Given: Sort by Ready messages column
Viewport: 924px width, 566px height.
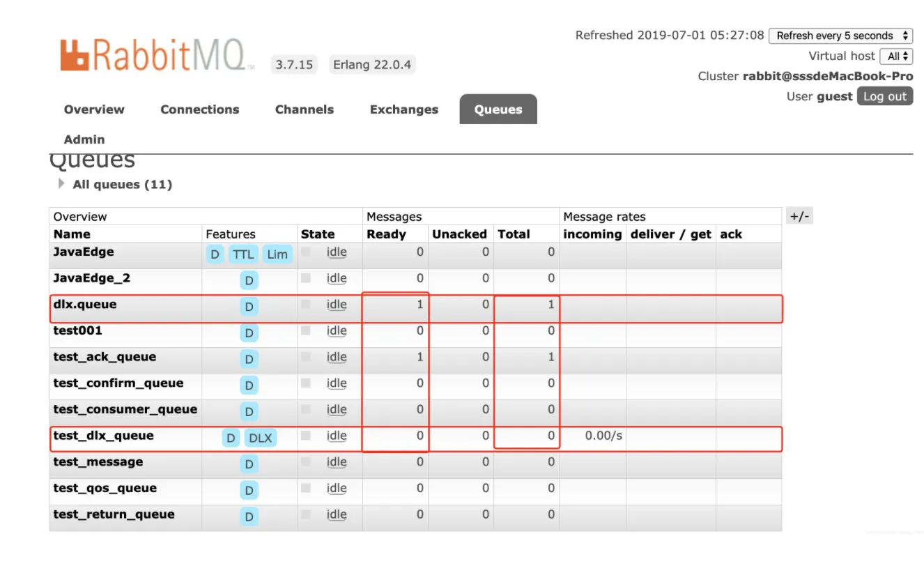Looking at the screenshot, I should (386, 234).
